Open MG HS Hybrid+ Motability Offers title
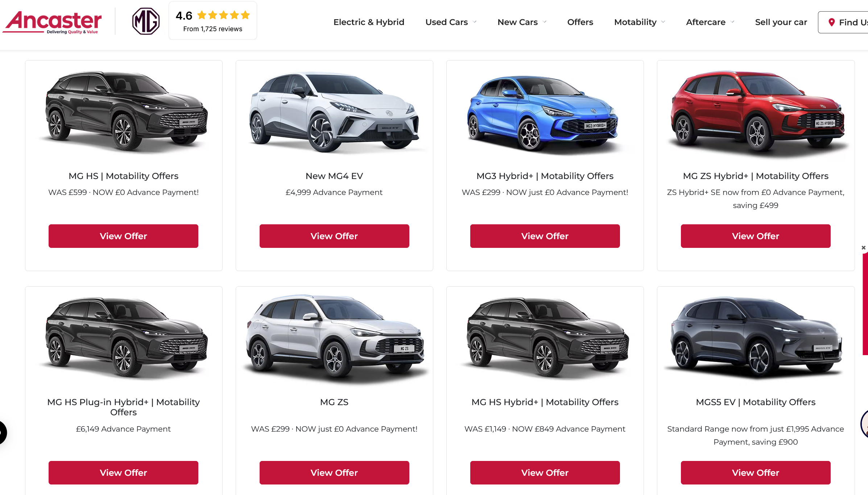 point(545,402)
